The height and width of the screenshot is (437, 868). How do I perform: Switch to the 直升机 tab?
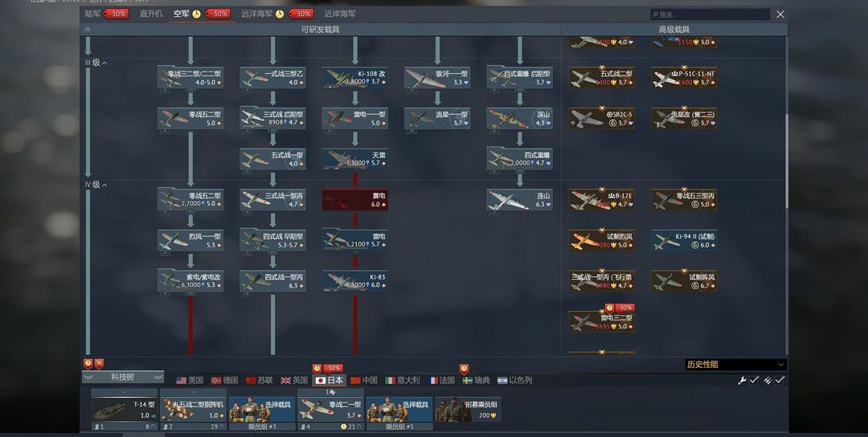coord(150,14)
